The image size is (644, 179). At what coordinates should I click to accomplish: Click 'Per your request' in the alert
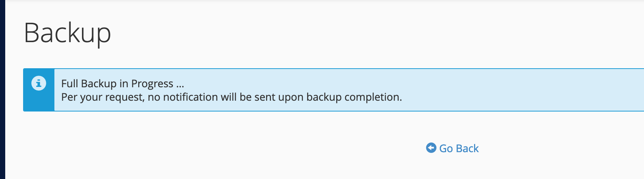(x=102, y=97)
